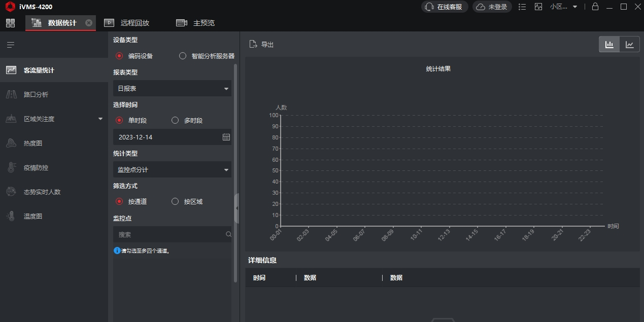Open the calendar picker icon
The width and height of the screenshot is (644, 322).
click(x=226, y=137)
